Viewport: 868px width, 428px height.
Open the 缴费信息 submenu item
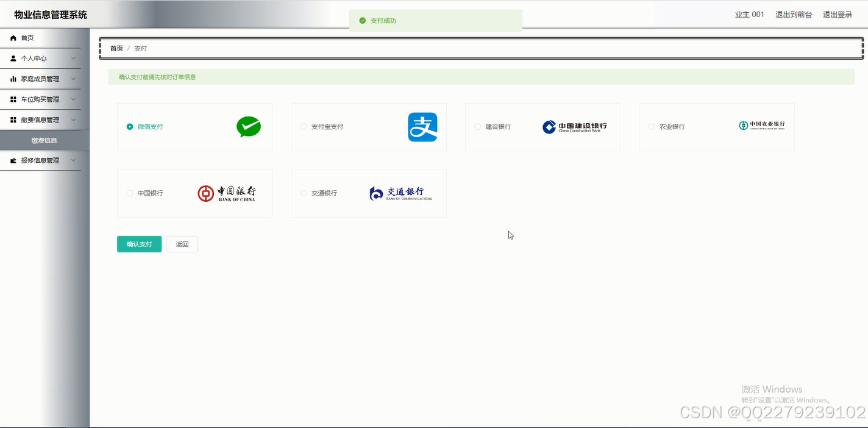[44, 140]
